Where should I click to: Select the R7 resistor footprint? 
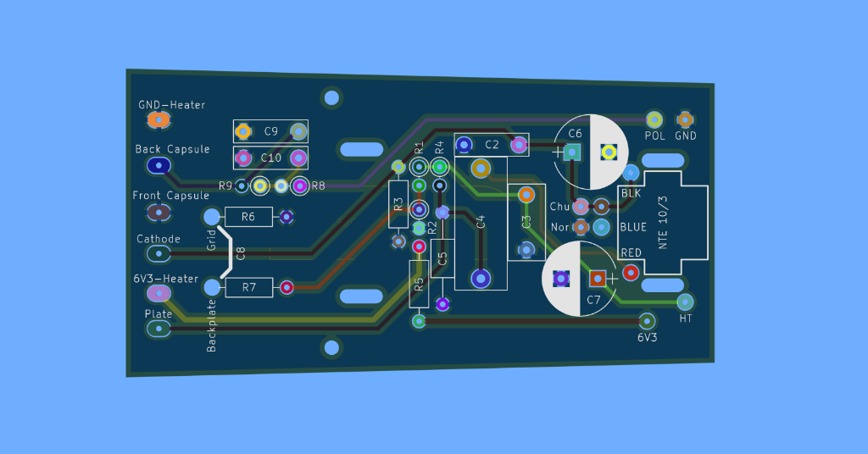pyautogui.click(x=249, y=287)
